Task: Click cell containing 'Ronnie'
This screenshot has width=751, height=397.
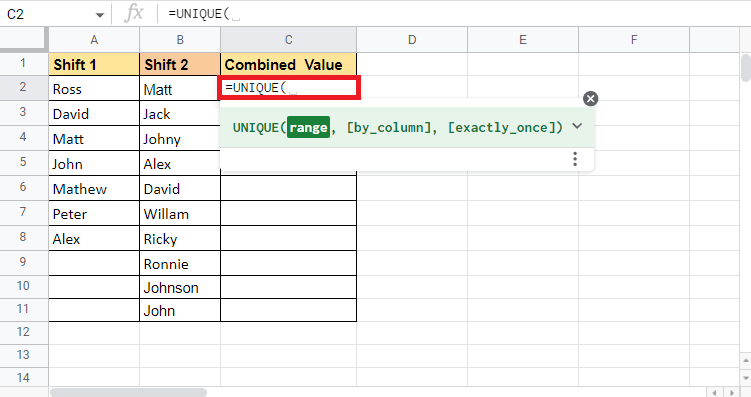Action: point(180,263)
